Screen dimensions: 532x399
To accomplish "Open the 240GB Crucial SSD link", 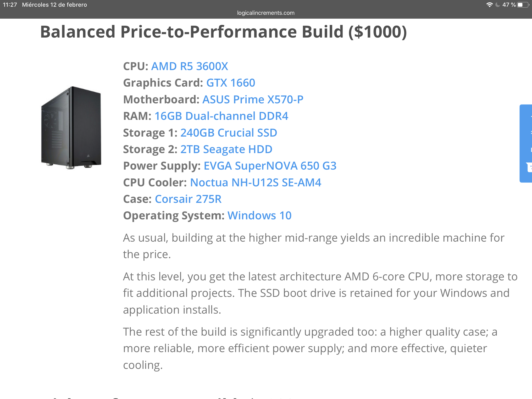I will tap(229, 133).
